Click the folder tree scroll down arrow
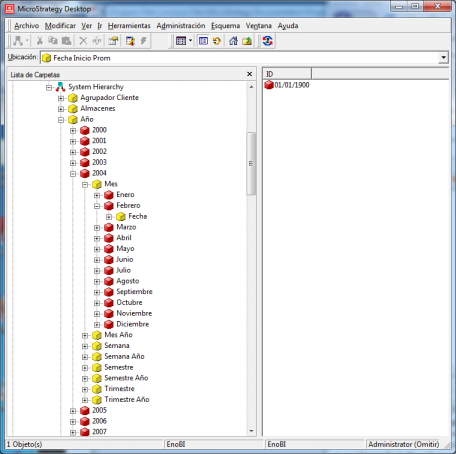This screenshot has width=456, height=454. [x=251, y=431]
